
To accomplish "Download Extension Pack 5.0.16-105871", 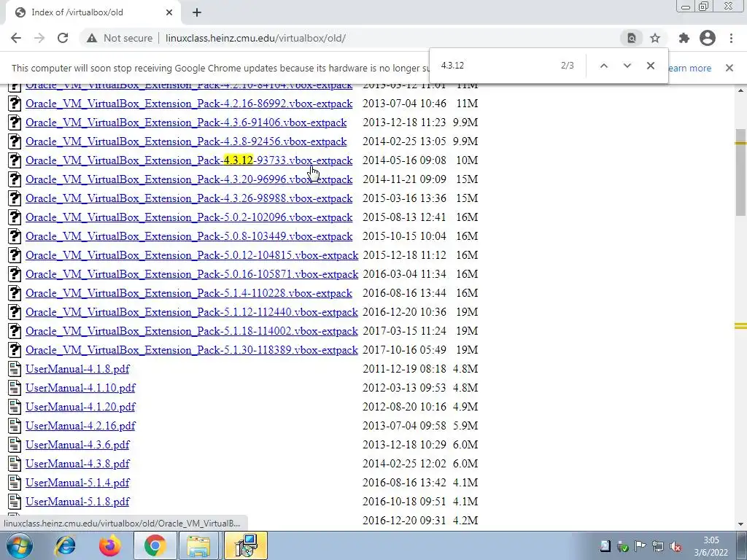I will point(192,274).
